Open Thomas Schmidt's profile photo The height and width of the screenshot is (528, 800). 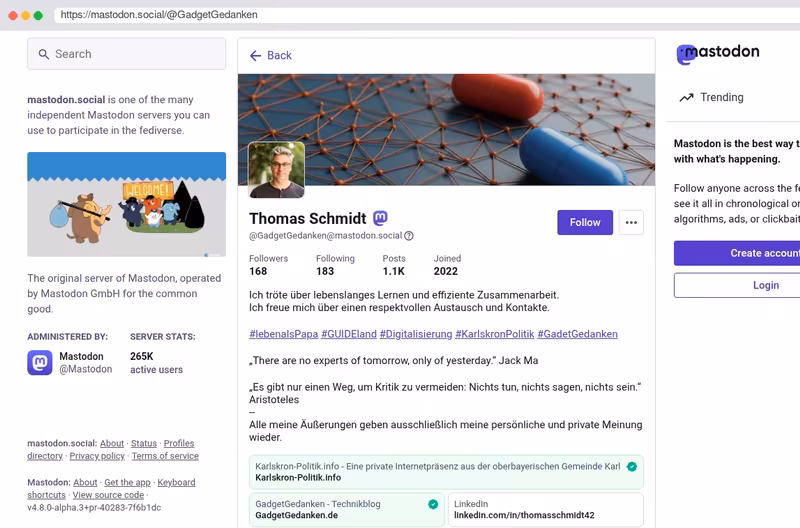pos(277,170)
